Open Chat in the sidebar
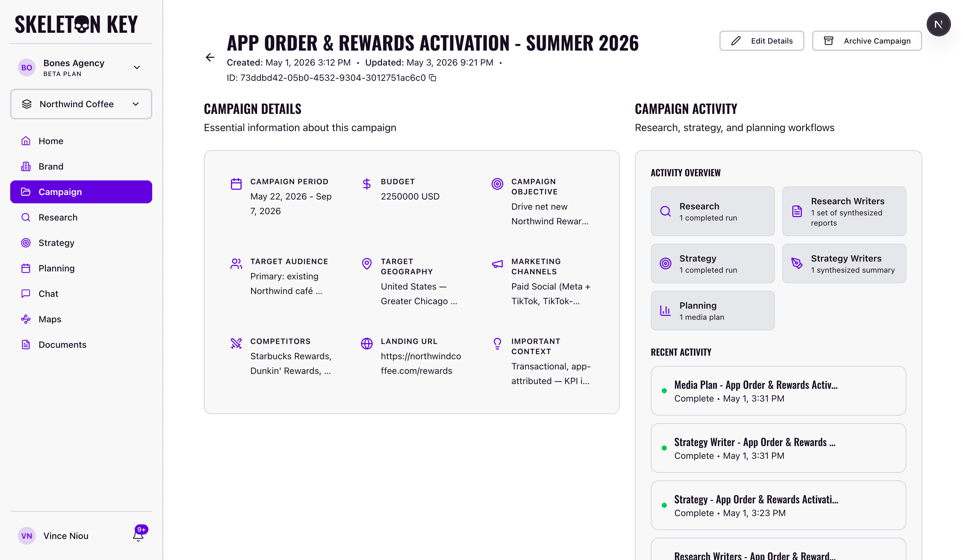 point(81,294)
